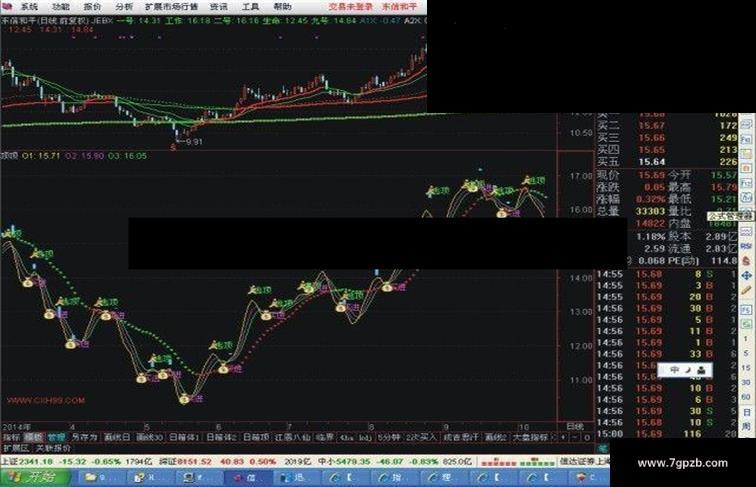The image size is (756, 487).
Task: Click the Chinese 中 input mode icon
Action: click(675, 370)
